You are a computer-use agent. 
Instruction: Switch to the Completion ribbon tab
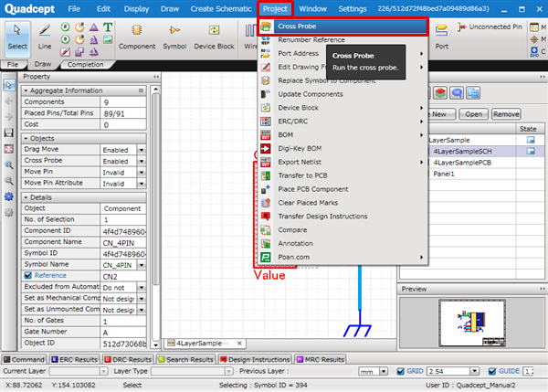tap(85, 64)
